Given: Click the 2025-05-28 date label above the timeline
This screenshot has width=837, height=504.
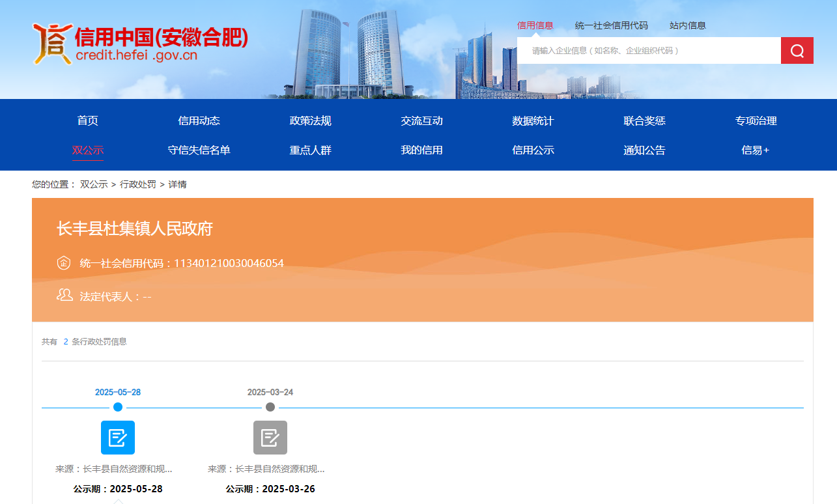Looking at the screenshot, I should point(118,392).
